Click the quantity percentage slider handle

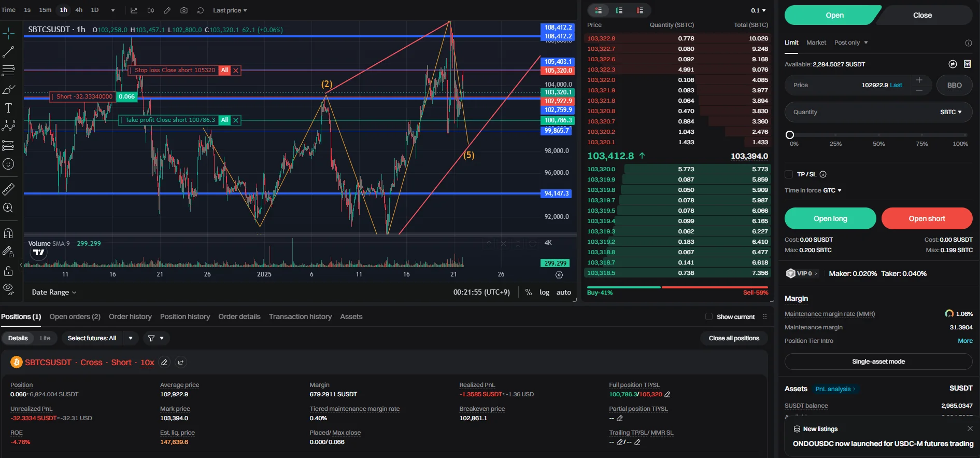(x=790, y=135)
